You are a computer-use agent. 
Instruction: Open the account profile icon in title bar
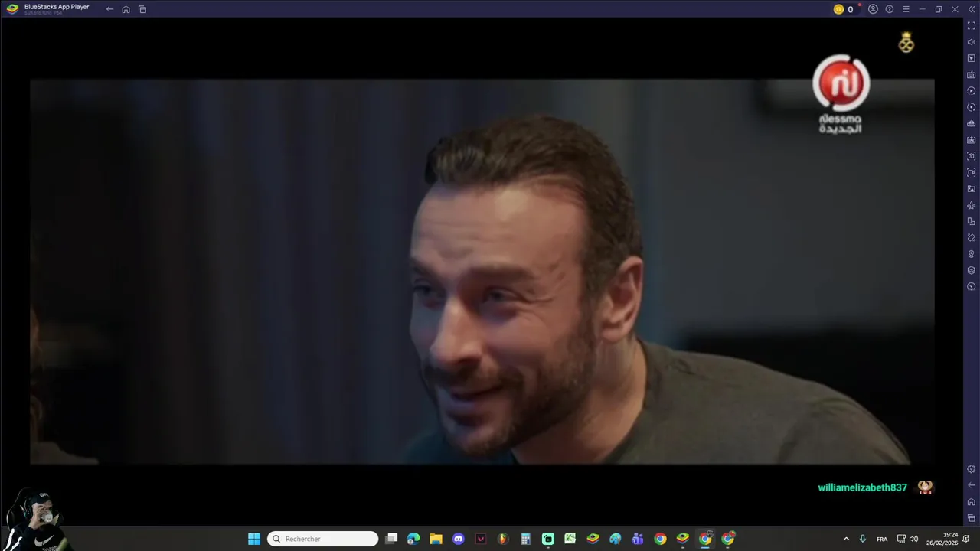[x=873, y=9]
